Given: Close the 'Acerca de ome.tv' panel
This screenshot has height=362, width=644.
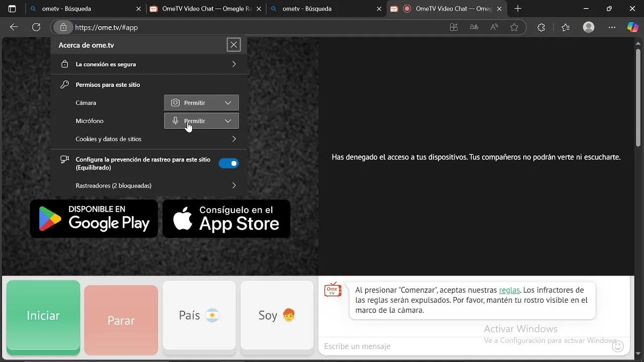Looking at the screenshot, I should [x=234, y=45].
